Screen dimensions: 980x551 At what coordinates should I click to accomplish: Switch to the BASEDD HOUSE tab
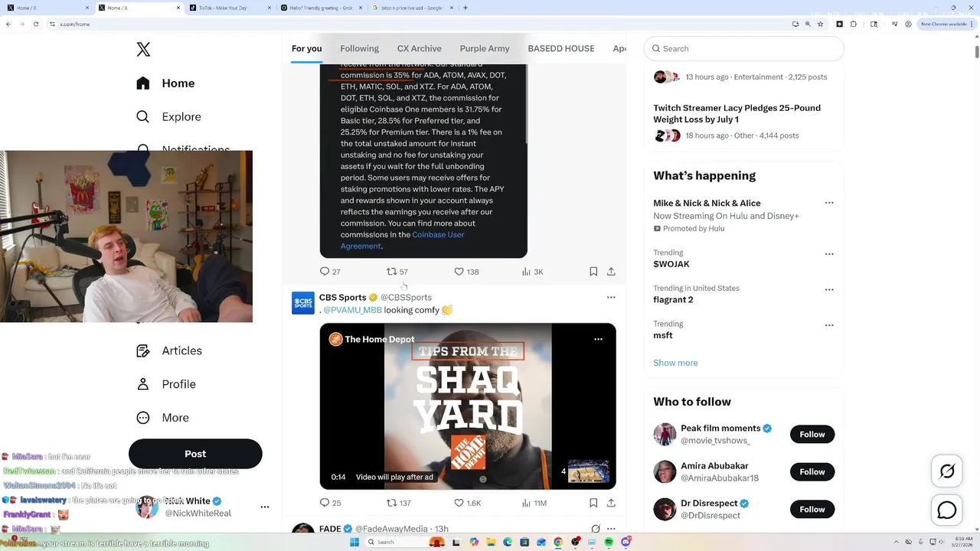point(561,49)
